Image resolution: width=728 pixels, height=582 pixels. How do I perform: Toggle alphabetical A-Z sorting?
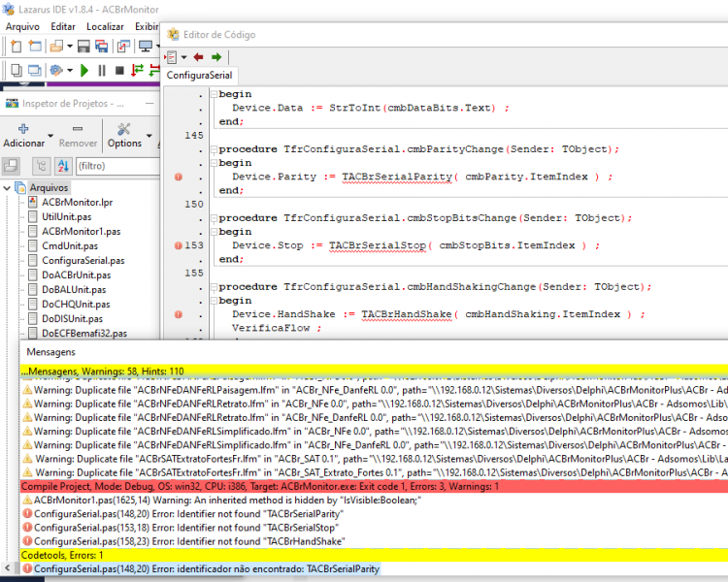63,166
